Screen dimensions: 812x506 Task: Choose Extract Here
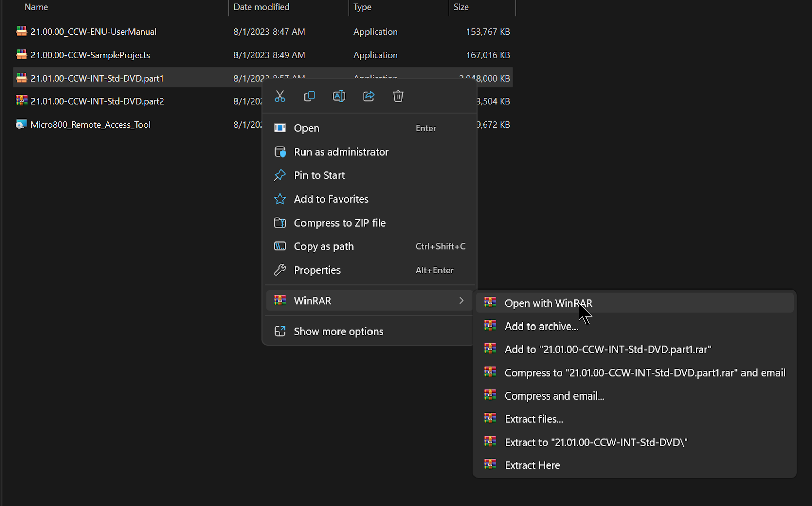[x=634, y=465]
